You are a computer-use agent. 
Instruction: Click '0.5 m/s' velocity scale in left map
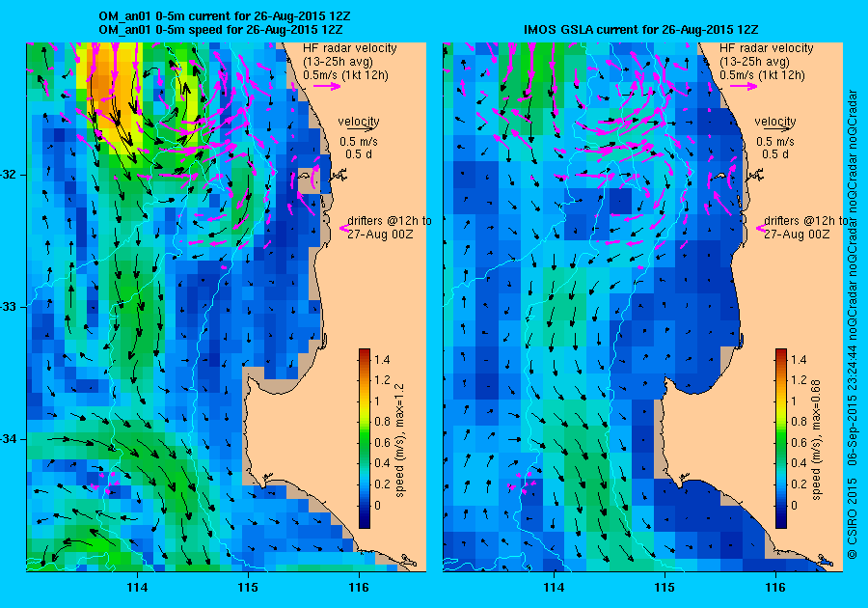(359, 142)
